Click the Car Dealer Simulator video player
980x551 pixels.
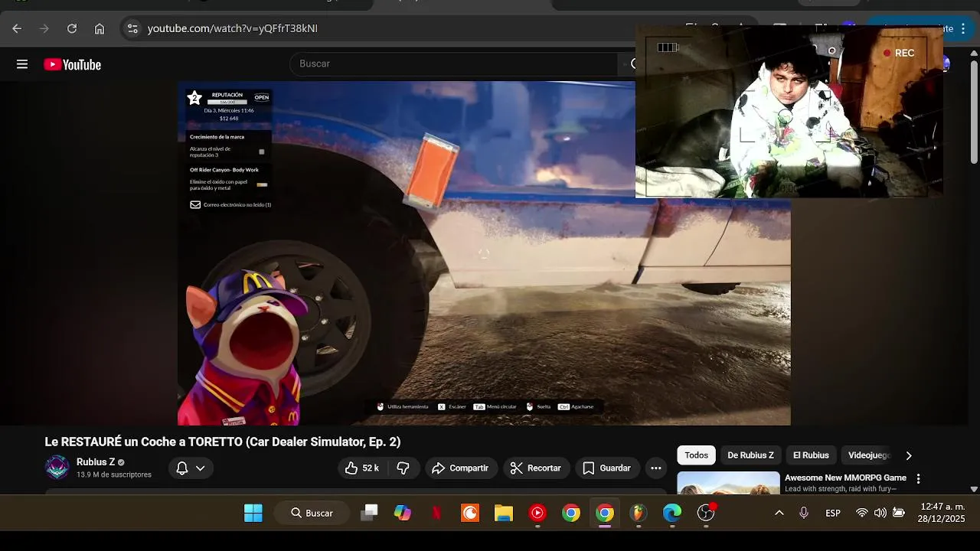484,253
